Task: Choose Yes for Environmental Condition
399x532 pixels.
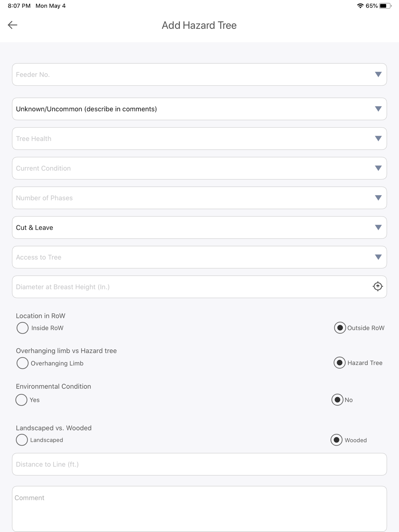Action: tap(21, 400)
